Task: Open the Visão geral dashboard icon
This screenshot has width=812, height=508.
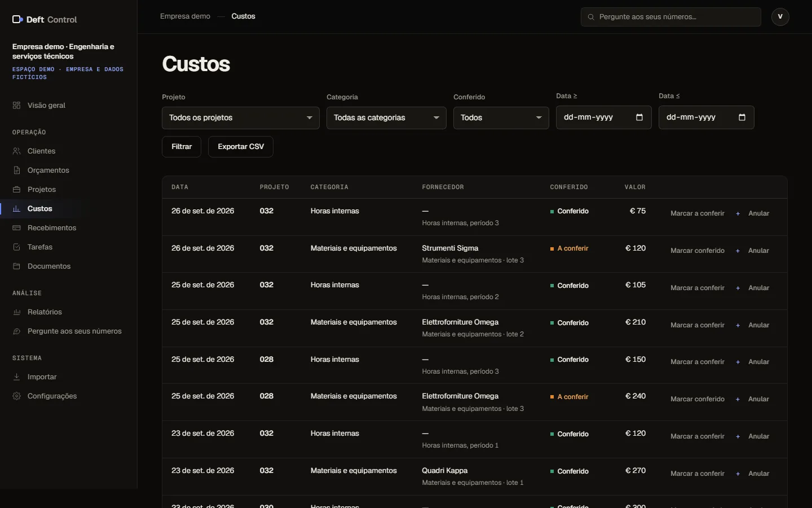Action: tap(17, 106)
